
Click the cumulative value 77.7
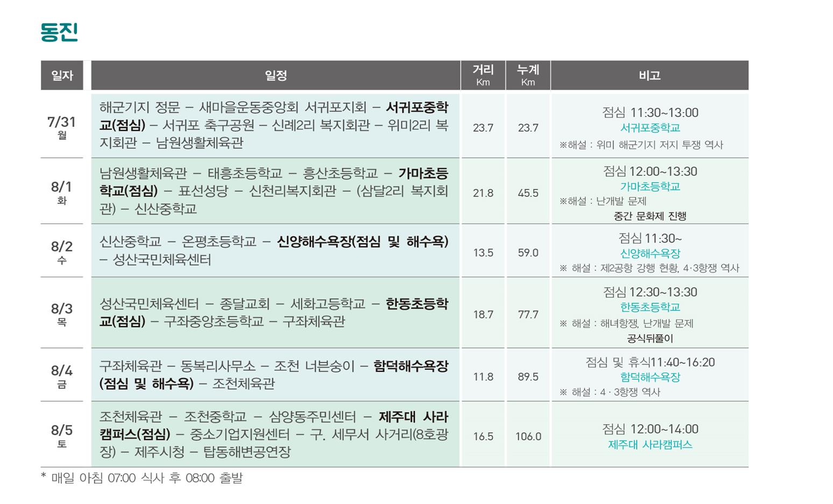528,314
